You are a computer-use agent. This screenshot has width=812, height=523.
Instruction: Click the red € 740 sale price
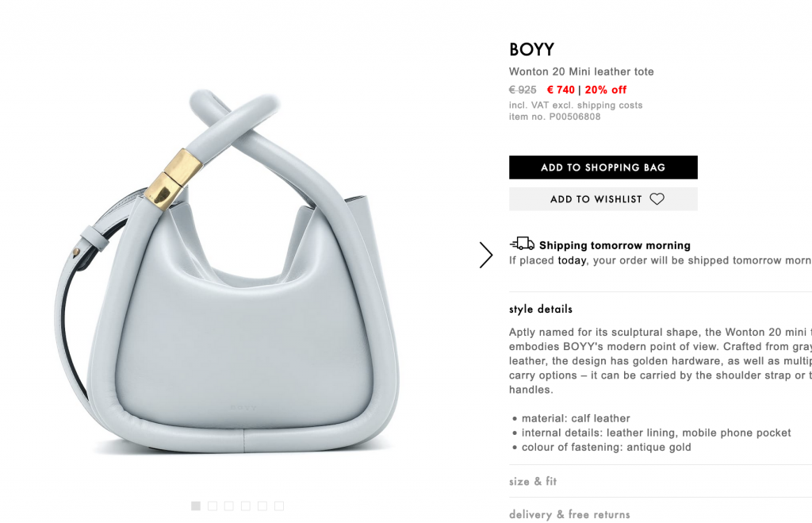(561, 90)
